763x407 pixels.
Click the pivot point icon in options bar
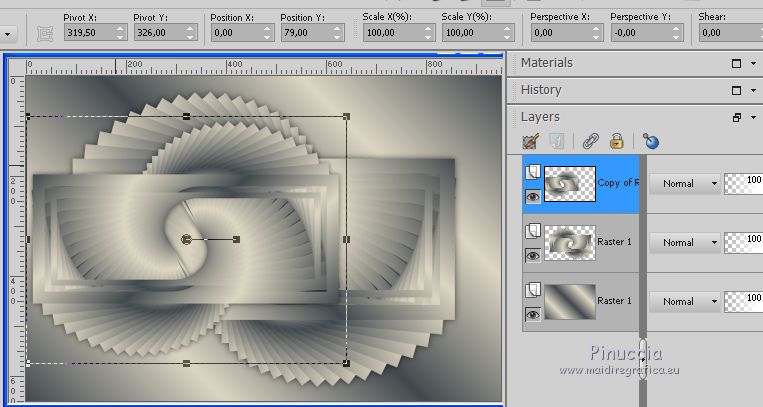click(45, 33)
